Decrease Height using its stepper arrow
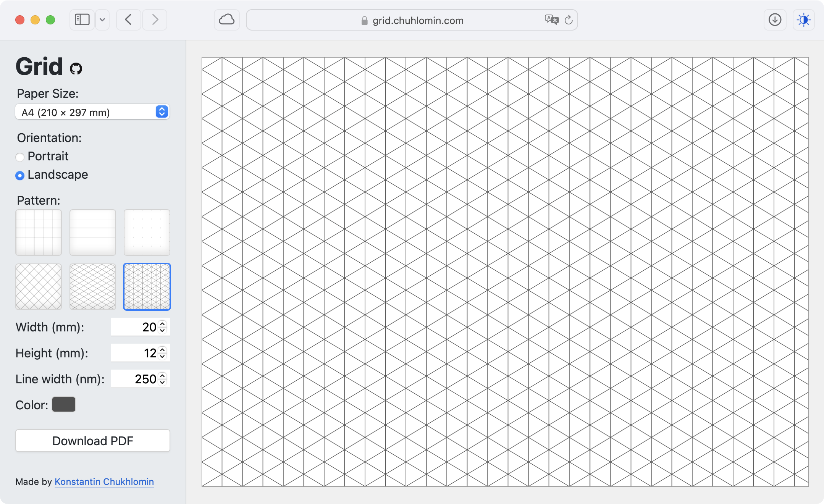Viewport: 824px width, 504px height. pos(162,356)
